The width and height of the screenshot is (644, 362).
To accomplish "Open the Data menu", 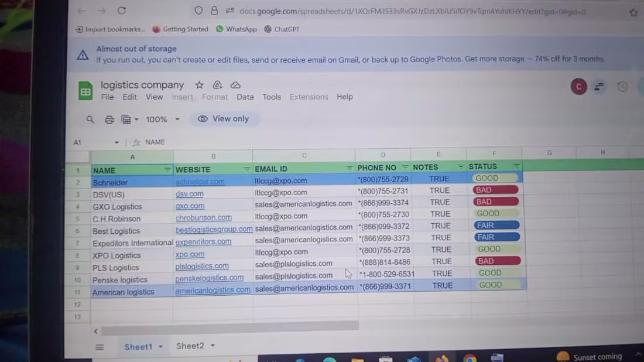I will coord(245,97).
